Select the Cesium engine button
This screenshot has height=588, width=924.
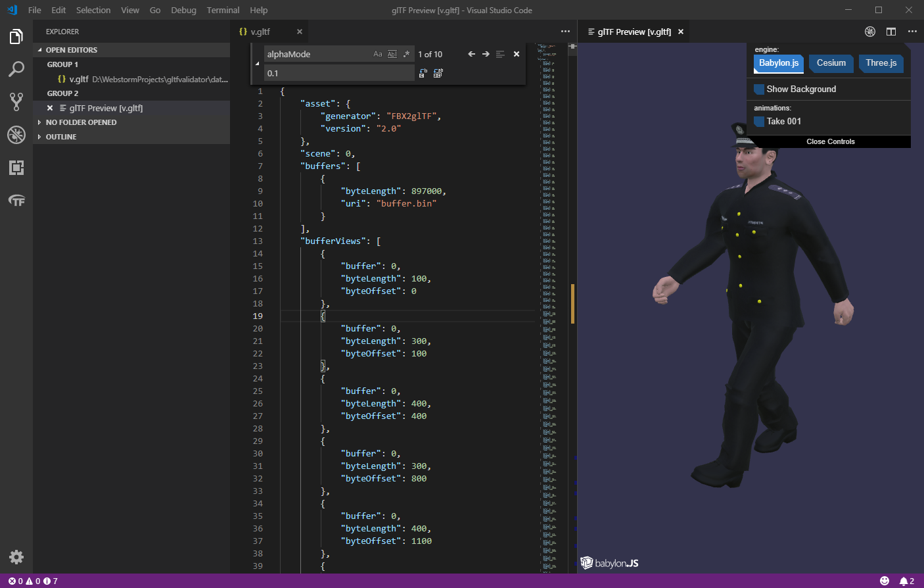831,63
